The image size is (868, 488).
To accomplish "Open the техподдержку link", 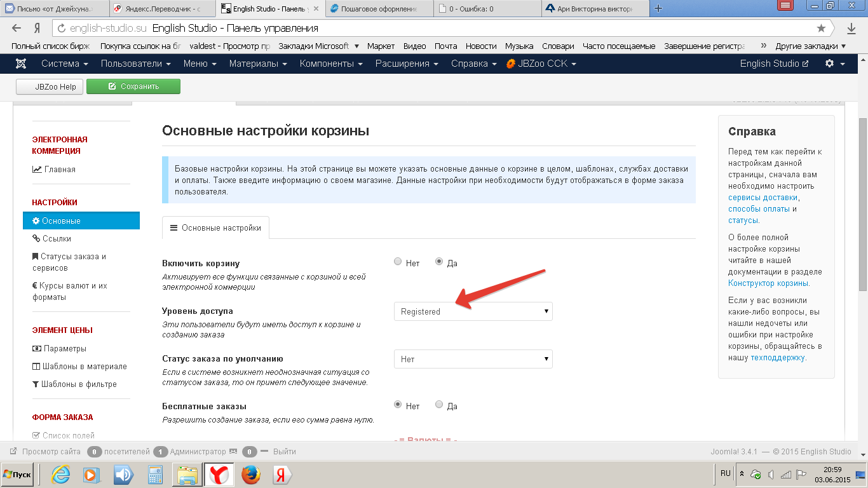I will coord(778,358).
